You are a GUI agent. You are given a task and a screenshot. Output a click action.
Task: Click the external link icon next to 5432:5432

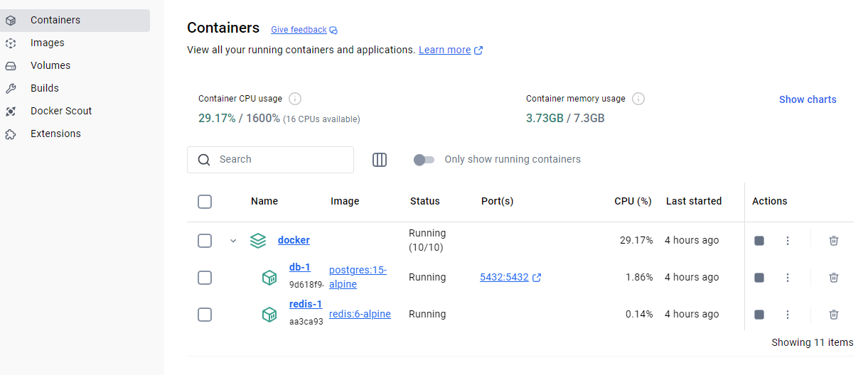point(537,278)
